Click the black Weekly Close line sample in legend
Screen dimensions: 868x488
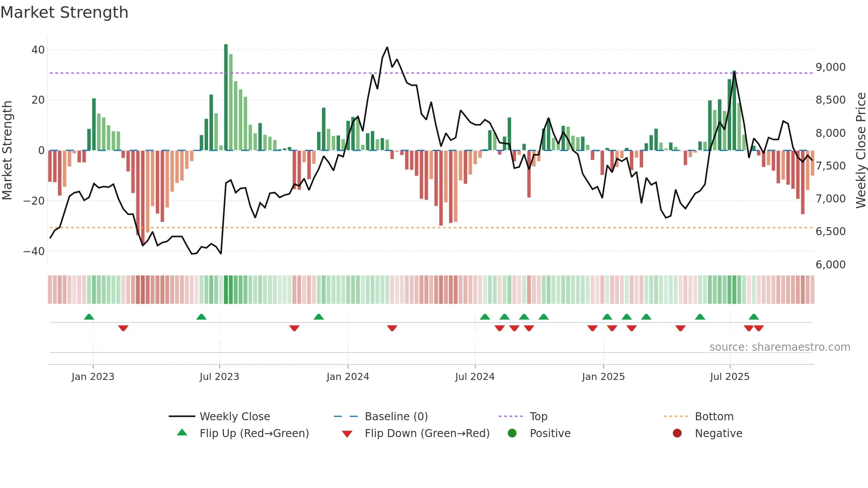pos(182,416)
